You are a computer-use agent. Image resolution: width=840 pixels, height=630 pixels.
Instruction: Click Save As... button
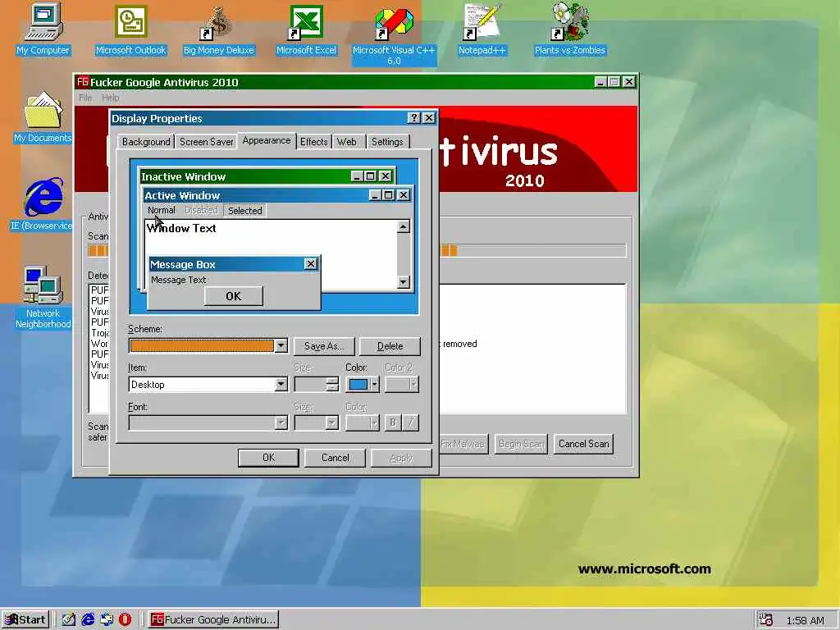tap(324, 346)
